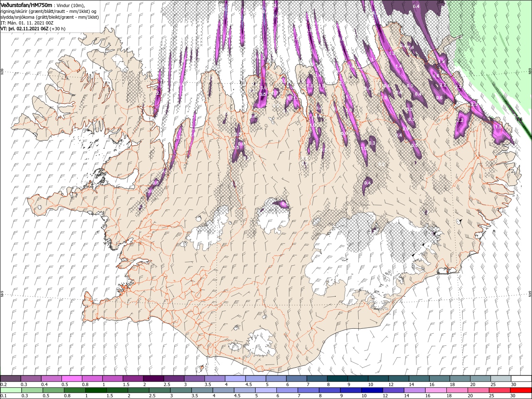This screenshot has width=532, height=399.
Task: Select upper legend swatch between 0.3 and 0.4
Action: (31, 379)
